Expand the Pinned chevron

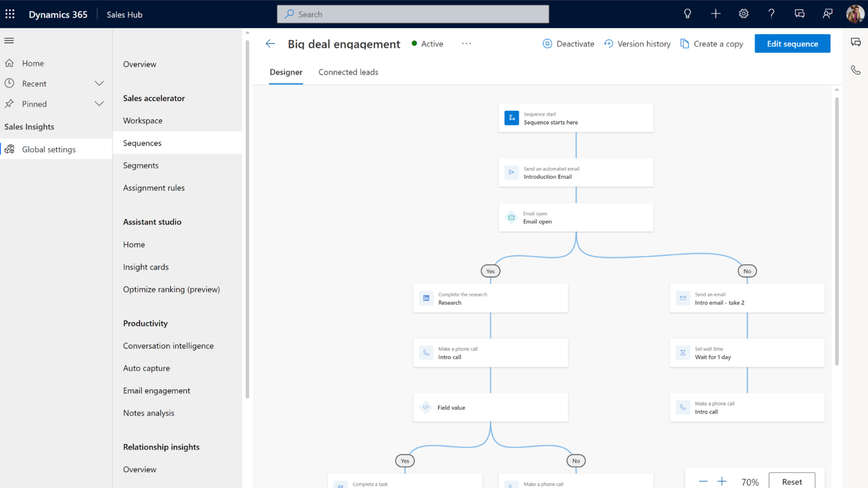coord(99,104)
